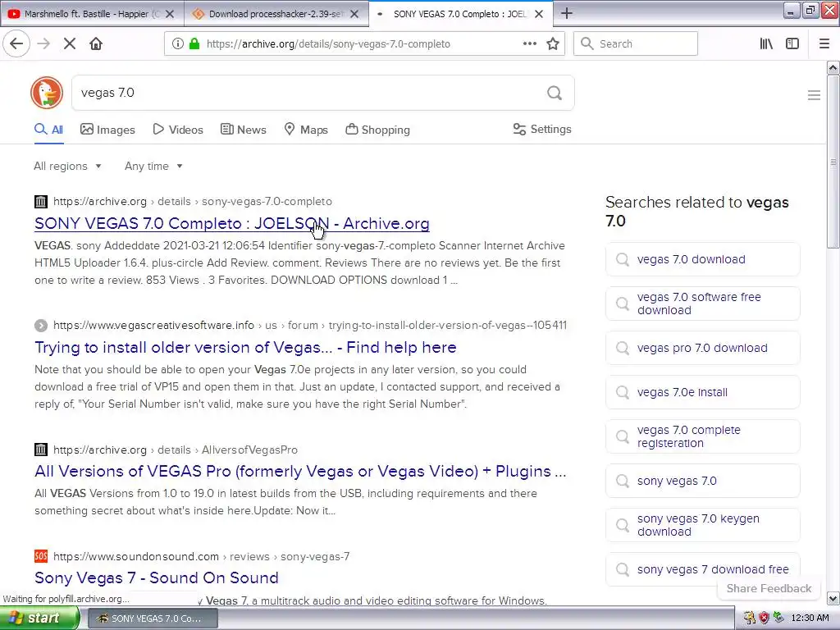The width and height of the screenshot is (840, 630).
Task: Open DuckDuckGo side menu icon
Action: pyautogui.click(x=814, y=95)
